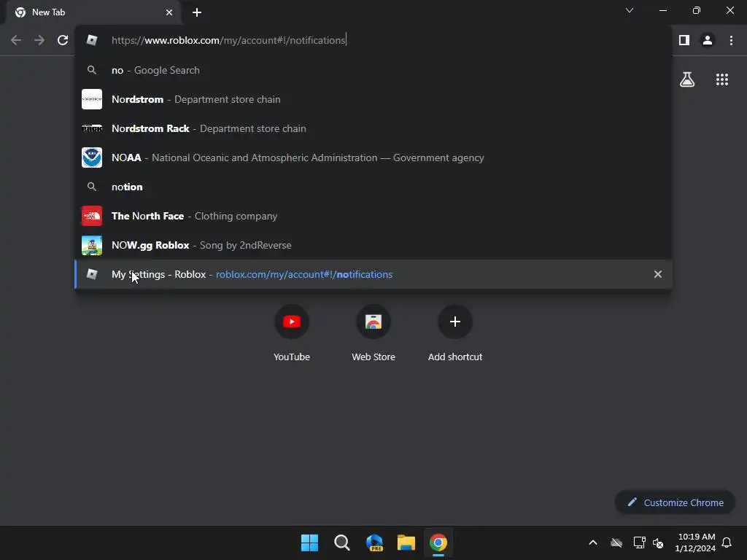
Task: Click the network display tray icon
Action: click(639, 542)
